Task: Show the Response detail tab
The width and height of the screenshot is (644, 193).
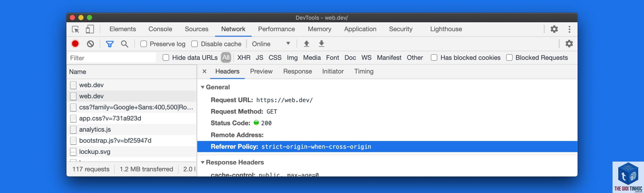Action: pos(298,71)
